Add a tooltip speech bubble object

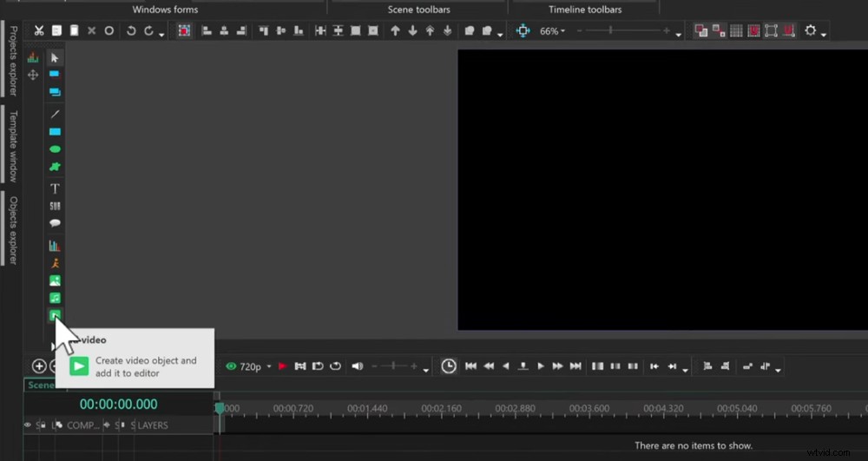point(55,224)
